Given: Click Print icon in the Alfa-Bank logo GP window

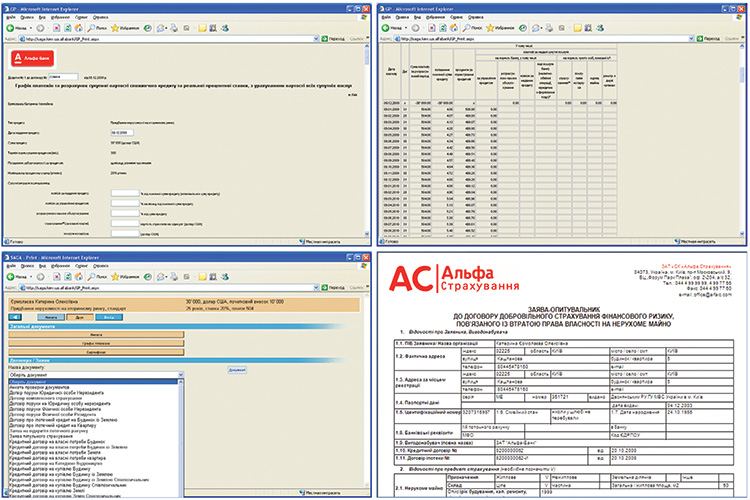Looking at the screenshot, I should point(174,28).
